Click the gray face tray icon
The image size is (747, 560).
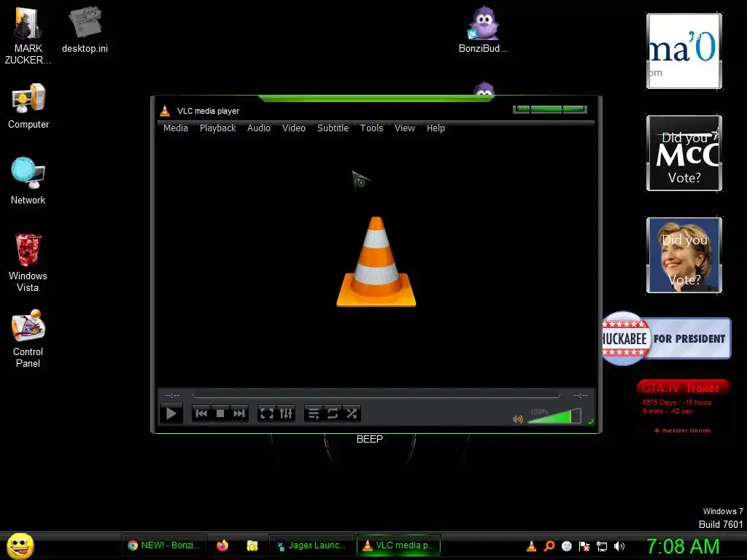point(566,546)
